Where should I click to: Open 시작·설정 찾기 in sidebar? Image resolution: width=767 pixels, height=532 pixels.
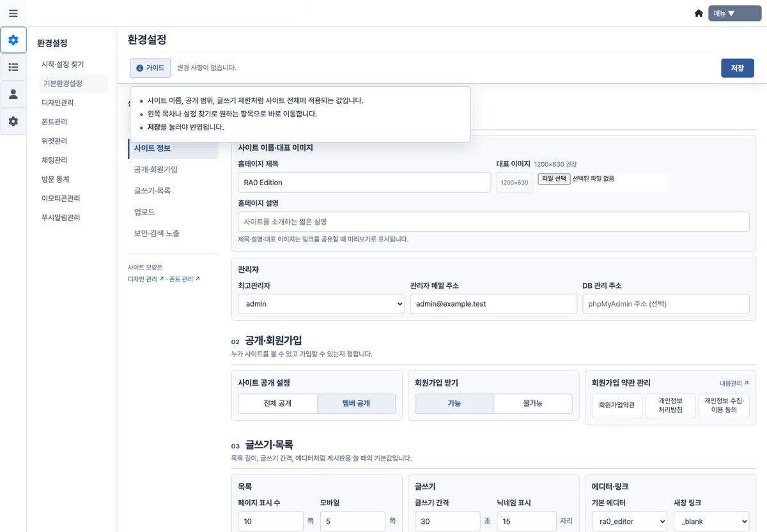63,65
